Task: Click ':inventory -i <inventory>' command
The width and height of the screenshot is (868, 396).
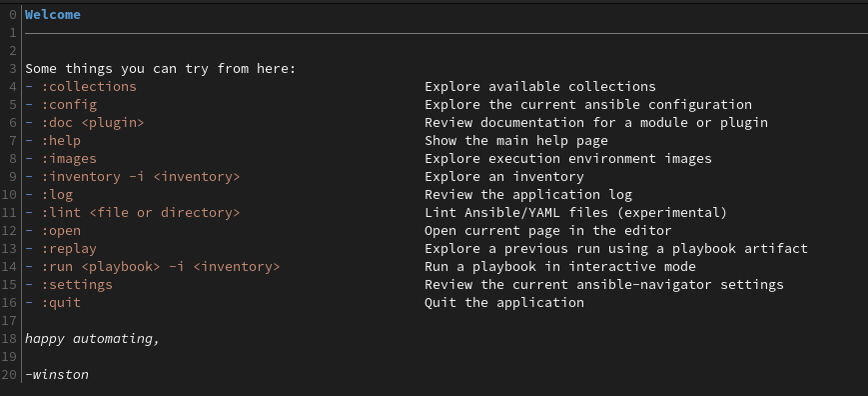Action: pos(141,177)
